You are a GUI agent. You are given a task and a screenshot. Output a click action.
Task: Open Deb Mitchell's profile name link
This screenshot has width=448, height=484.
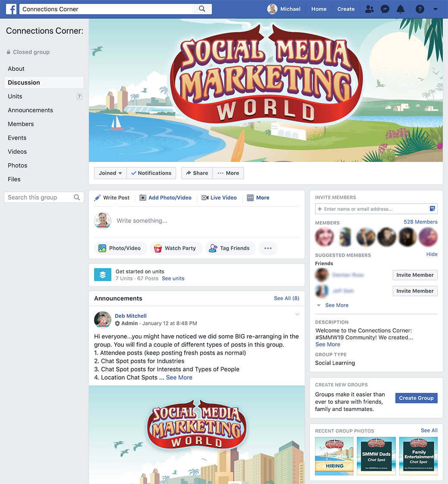(130, 316)
